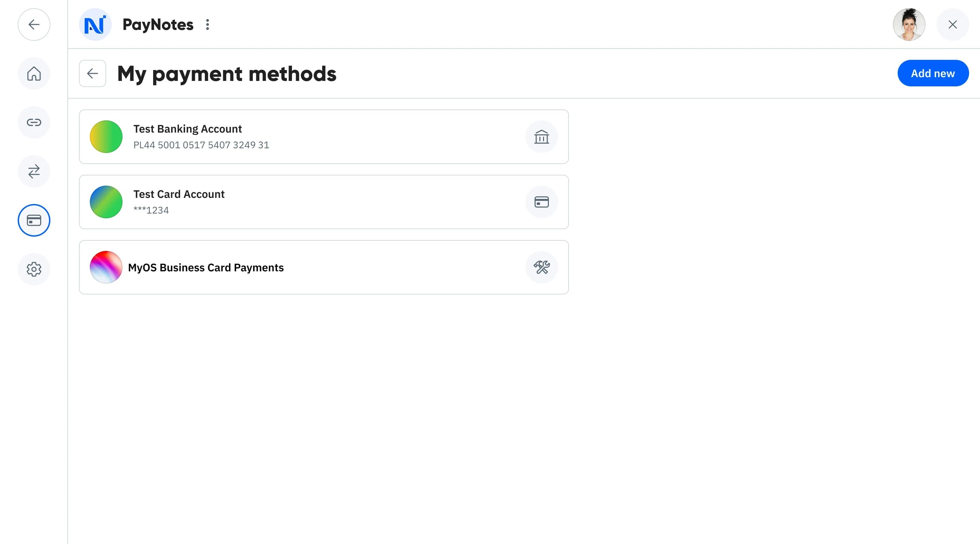Click the tools icon on MyOS Business Card

pyautogui.click(x=541, y=267)
